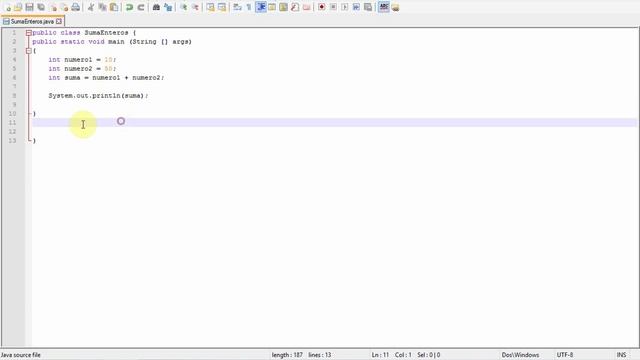Click the Print toolbar icon
The height and width of the screenshot is (360, 640).
[x=76, y=7]
